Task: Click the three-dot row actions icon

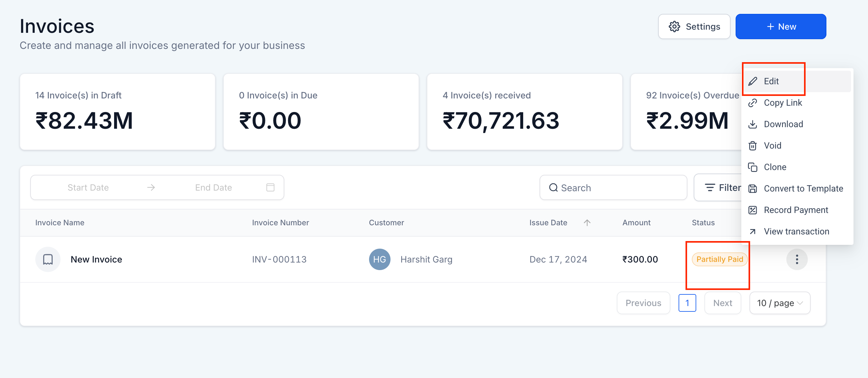Action: click(x=796, y=259)
